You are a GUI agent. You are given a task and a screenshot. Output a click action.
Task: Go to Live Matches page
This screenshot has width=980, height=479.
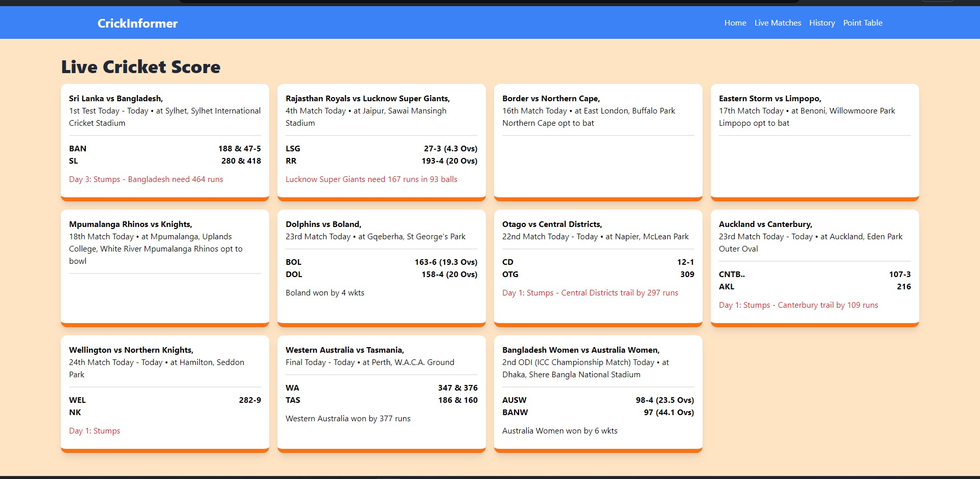click(x=777, y=23)
